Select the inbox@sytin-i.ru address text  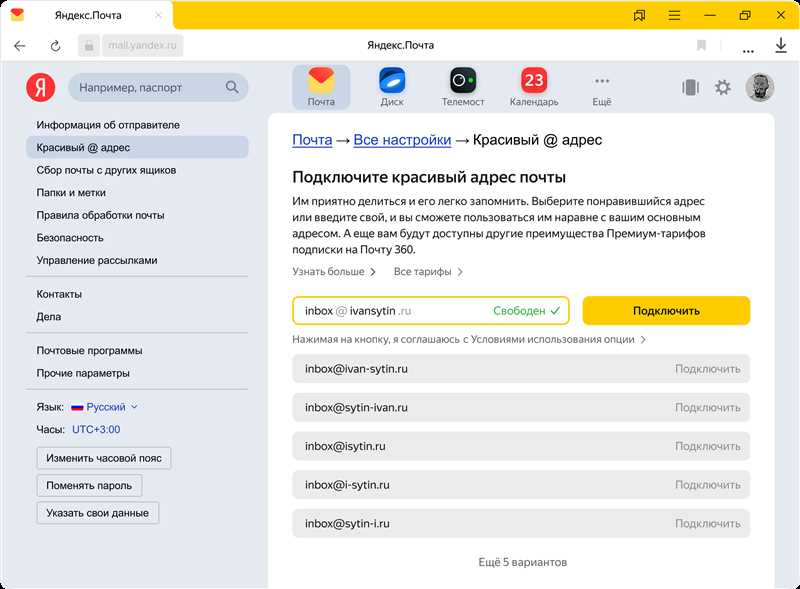347,524
